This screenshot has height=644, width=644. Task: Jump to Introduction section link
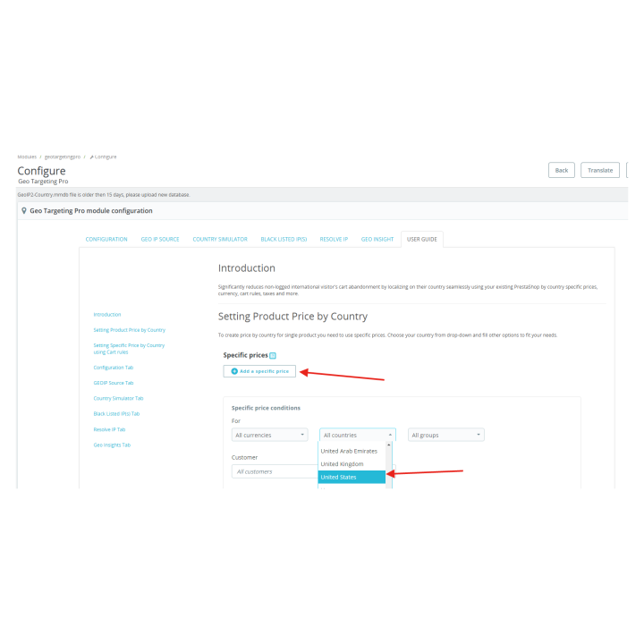107,315
